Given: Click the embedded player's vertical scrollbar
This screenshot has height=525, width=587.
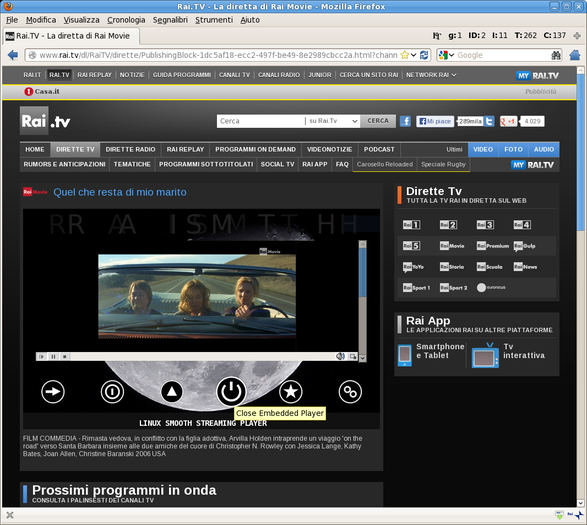Looking at the screenshot, I should [362, 301].
